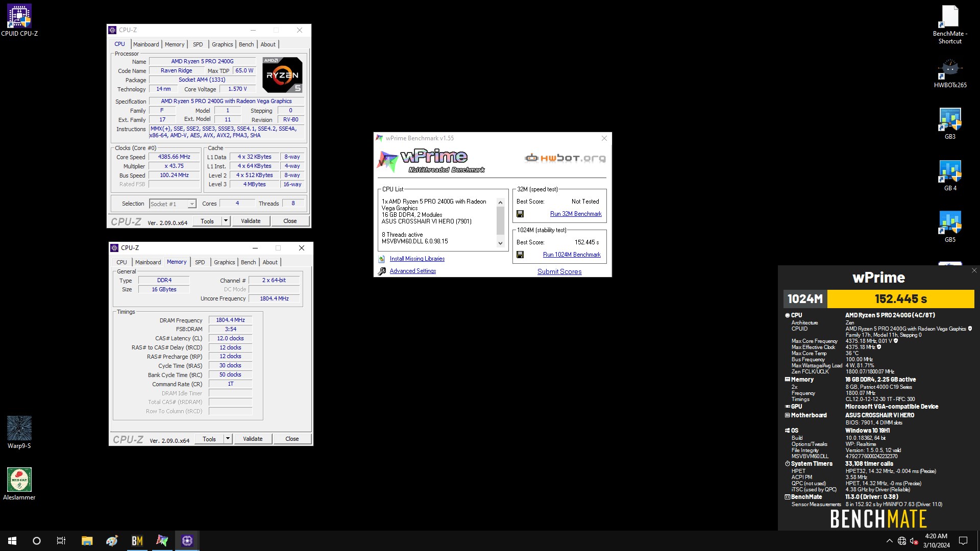Close the BenchMate wPrime result panel
Viewport: 980px width, 551px height.
coord(974,271)
